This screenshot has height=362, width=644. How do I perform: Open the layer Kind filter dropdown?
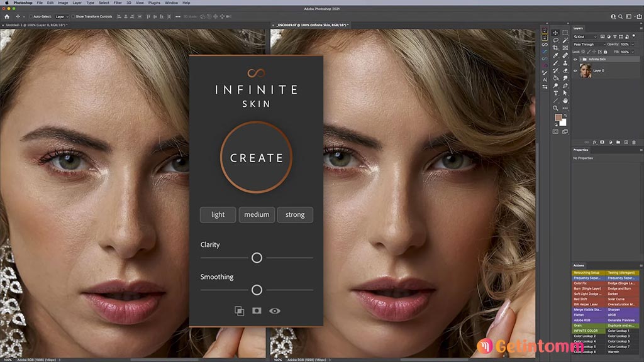pos(586,37)
